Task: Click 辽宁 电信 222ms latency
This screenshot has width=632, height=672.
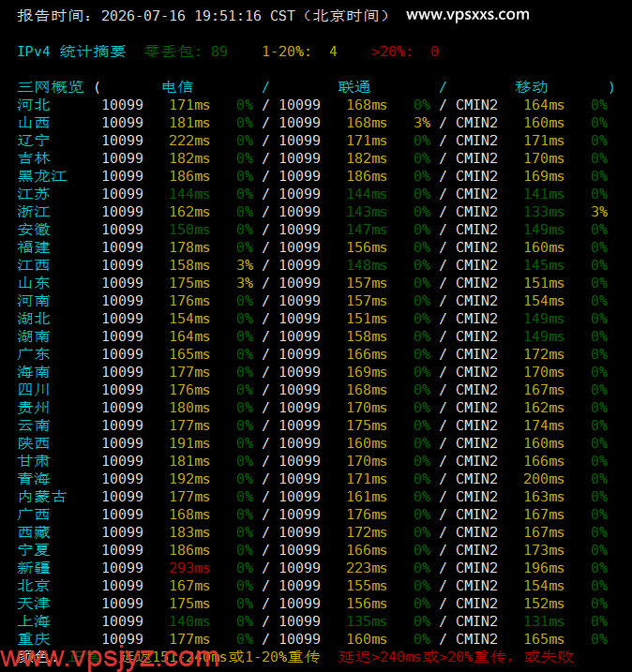Action: pos(189,141)
